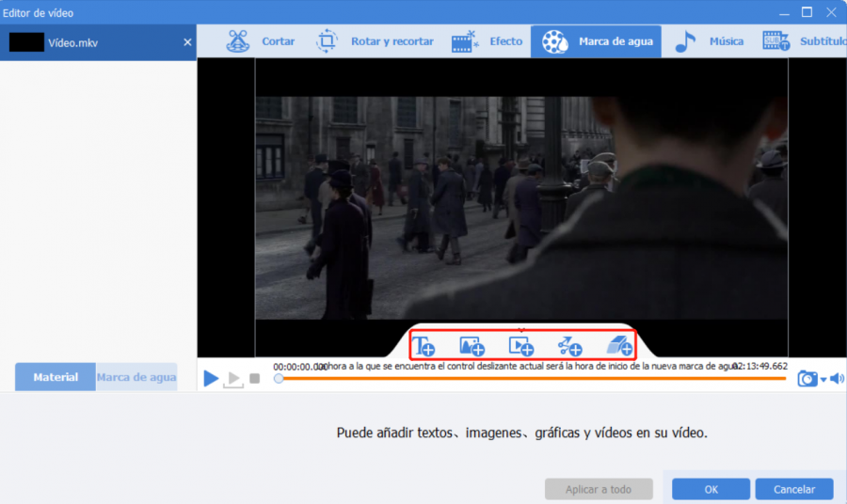Expand the snapshot options dropdown arrow
This screenshot has height=504, width=847.
point(823,380)
